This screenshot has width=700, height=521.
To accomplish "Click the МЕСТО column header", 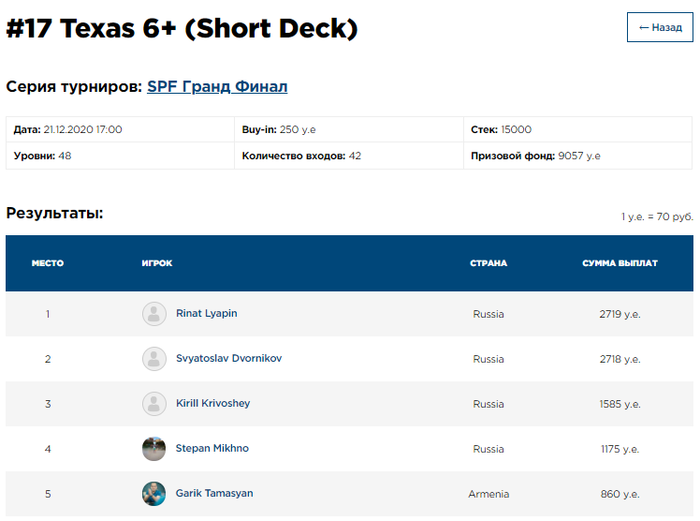I will pyautogui.click(x=47, y=264).
